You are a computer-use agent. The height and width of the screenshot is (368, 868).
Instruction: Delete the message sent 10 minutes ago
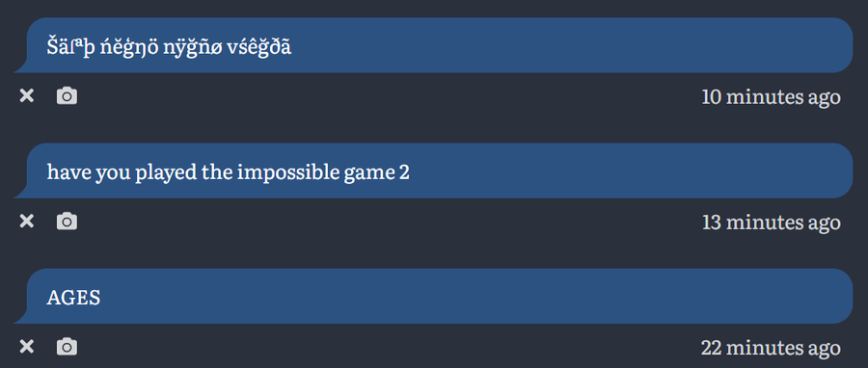pos(27,96)
